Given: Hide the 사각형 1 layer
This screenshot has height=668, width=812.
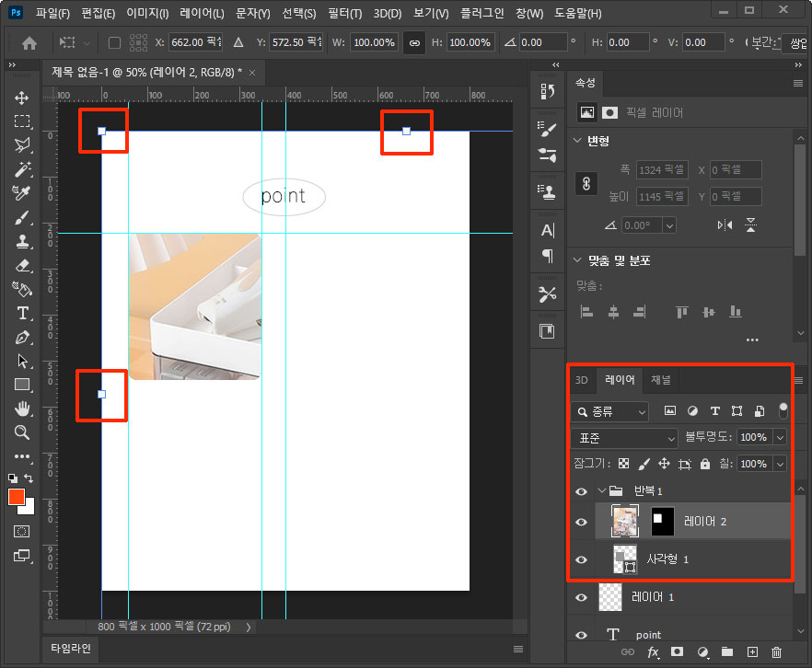Looking at the screenshot, I should pyautogui.click(x=581, y=559).
